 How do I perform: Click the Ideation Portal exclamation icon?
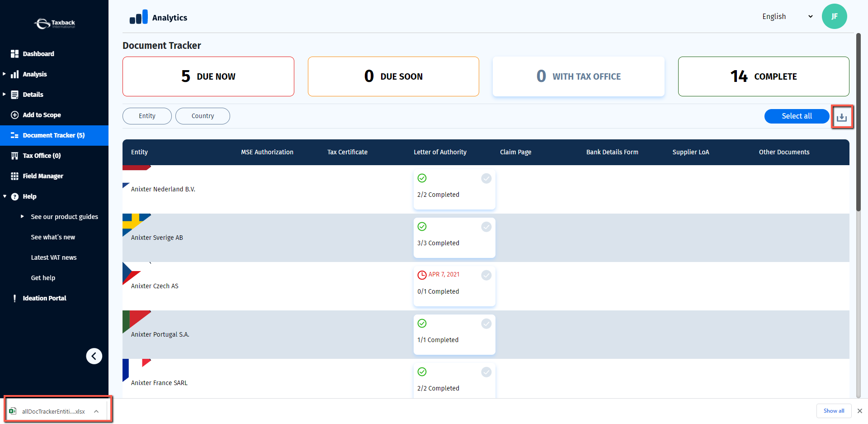pyautogui.click(x=15, y=298)
